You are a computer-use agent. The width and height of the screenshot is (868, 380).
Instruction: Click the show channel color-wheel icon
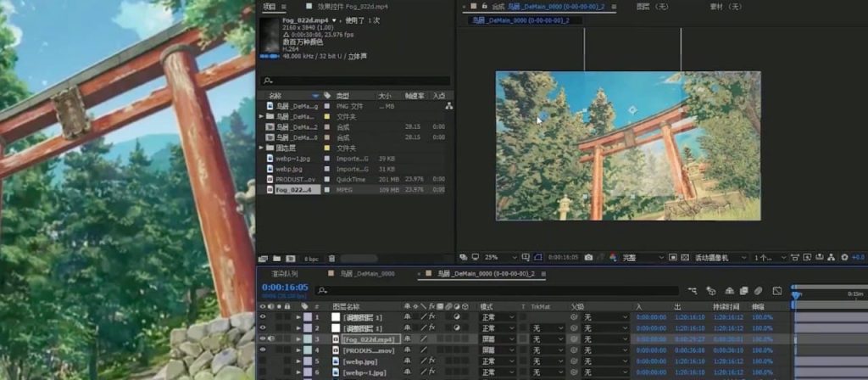613,258
